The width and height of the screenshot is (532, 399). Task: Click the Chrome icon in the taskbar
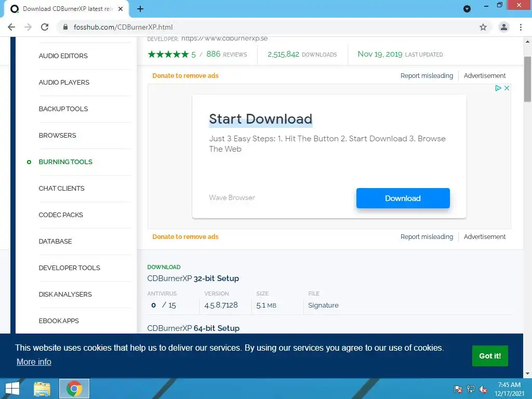[74, 389]
